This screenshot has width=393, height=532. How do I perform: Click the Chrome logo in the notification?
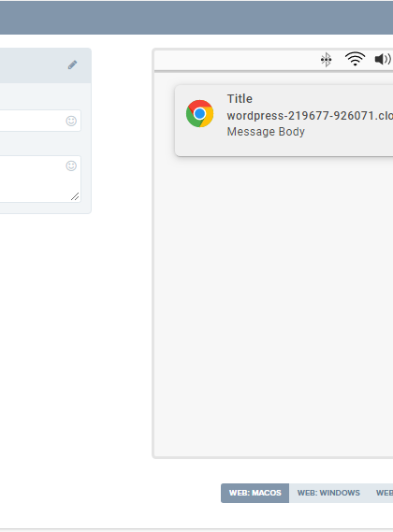[199, 114]
